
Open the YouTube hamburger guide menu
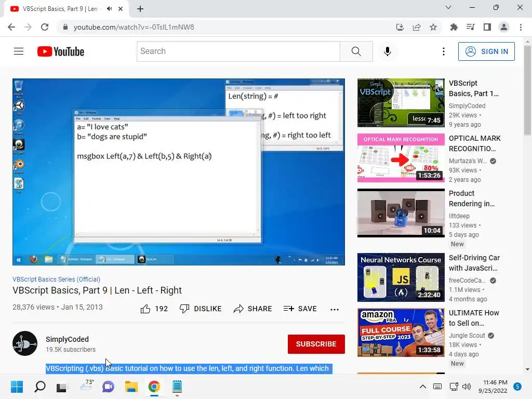click(x=19, y=51)
